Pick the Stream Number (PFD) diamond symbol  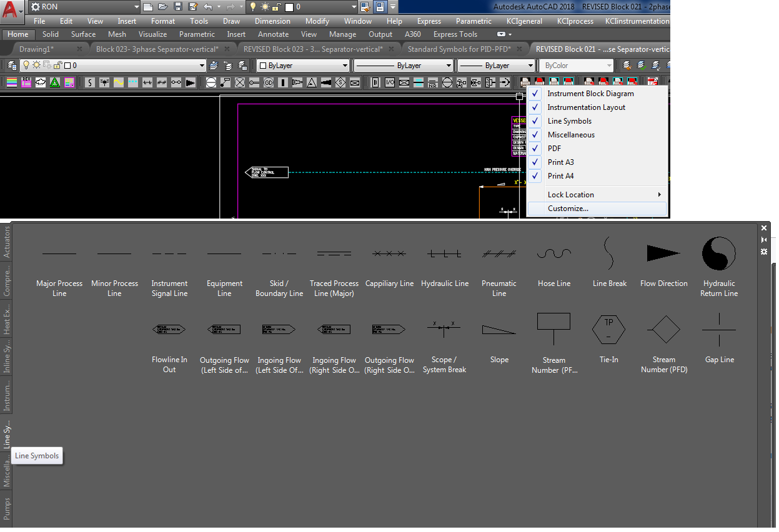point(663,329)
